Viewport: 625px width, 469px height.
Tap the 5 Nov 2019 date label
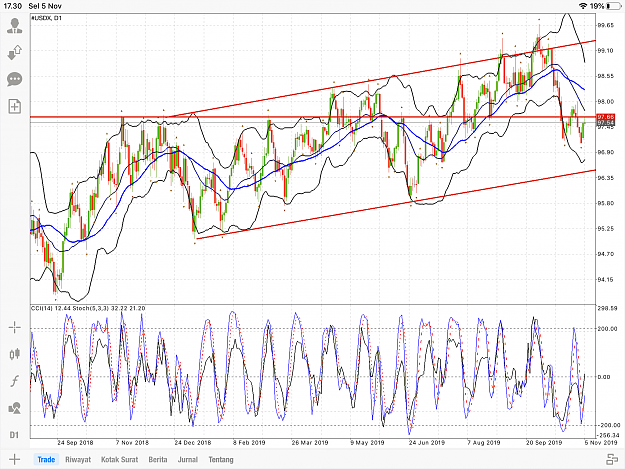point(601,443)
